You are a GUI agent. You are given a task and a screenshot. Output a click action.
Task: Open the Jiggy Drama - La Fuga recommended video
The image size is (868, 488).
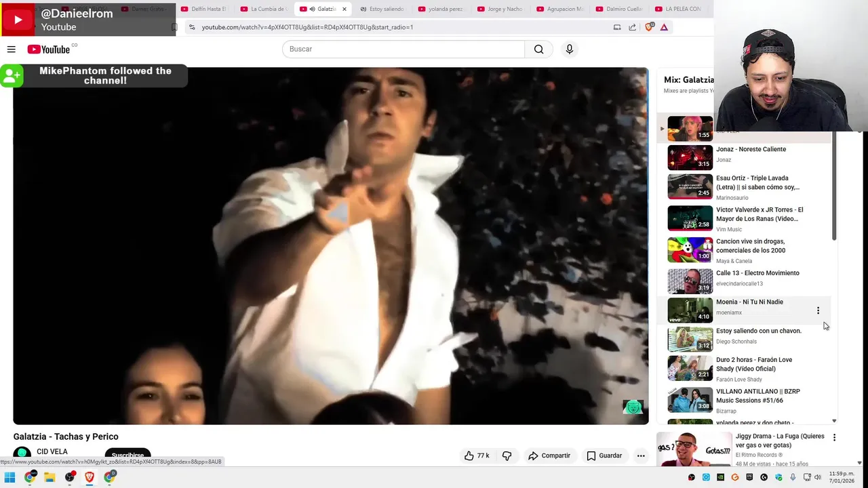[746, 449]
